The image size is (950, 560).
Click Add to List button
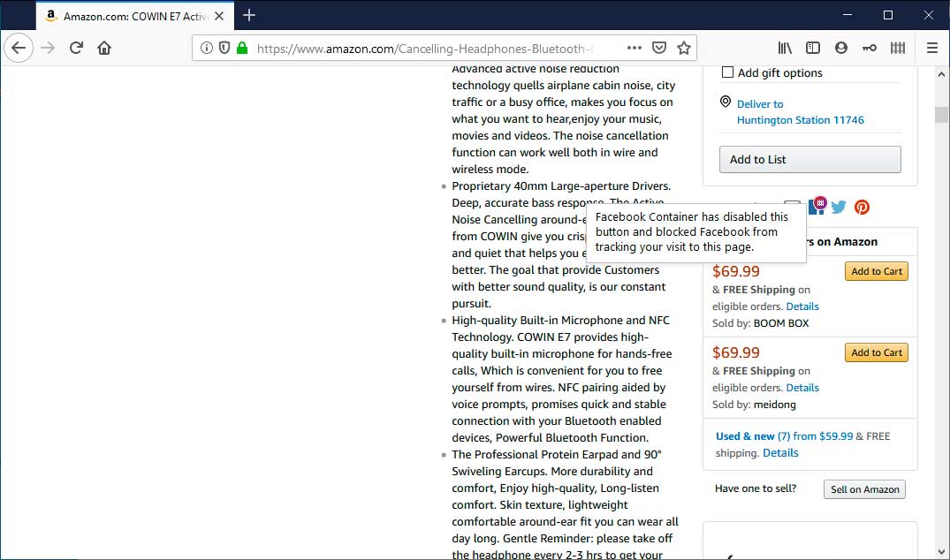click(810, 159)
